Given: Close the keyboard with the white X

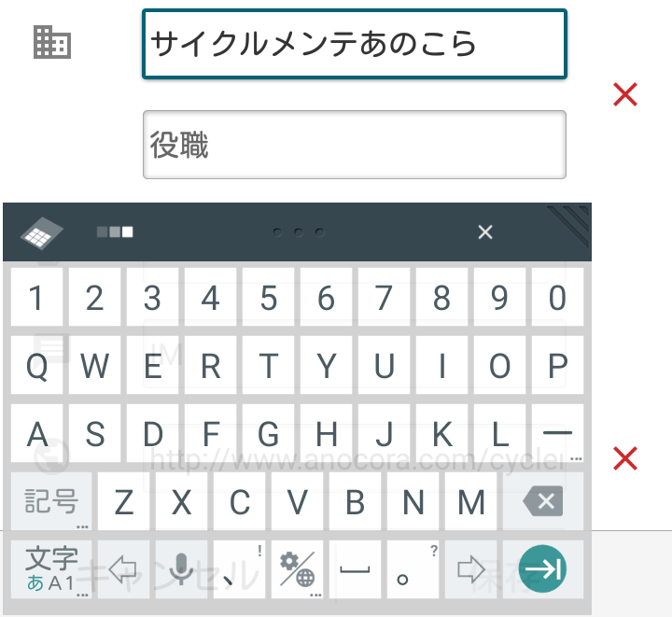Looking at the screenshot, I should coord(485,231).
